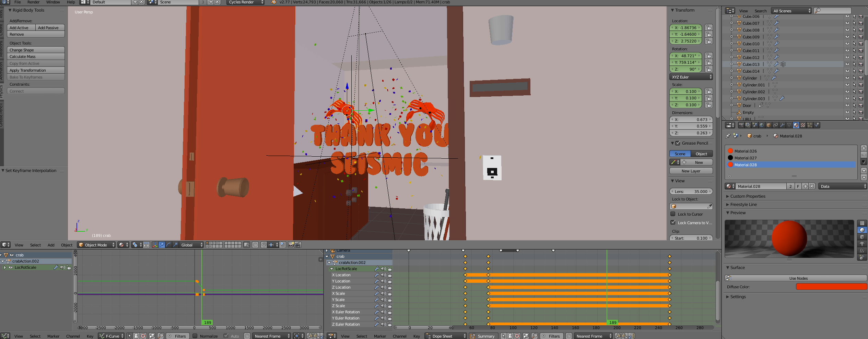
Task: Lock Z scale value
Action: [x=709, y=105]
